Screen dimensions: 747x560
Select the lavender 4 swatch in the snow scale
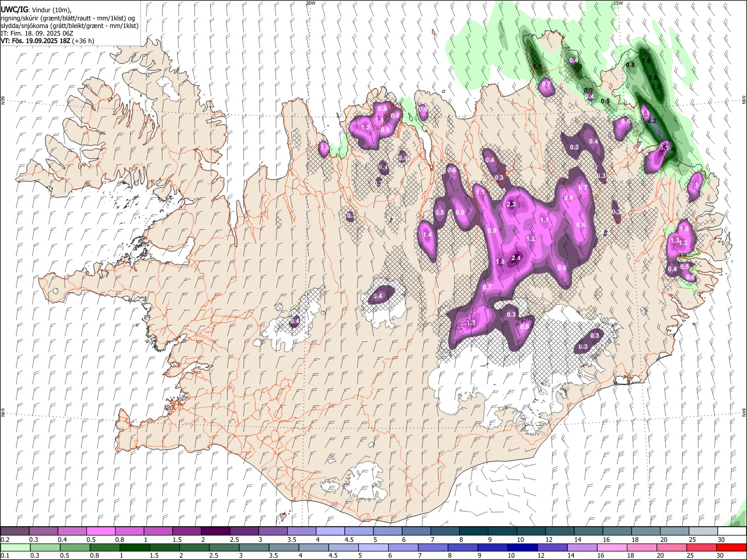[x=330, y=531]
